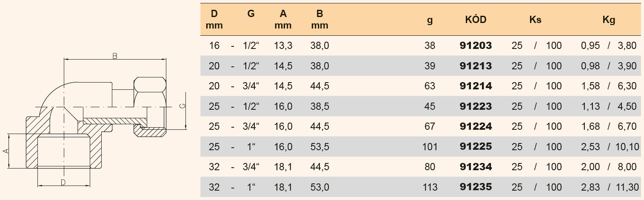Click product code 91225

tap(476, 147)
